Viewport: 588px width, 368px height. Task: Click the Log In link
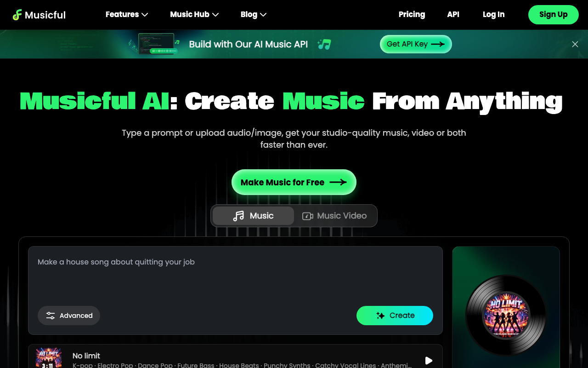point(493,15)
